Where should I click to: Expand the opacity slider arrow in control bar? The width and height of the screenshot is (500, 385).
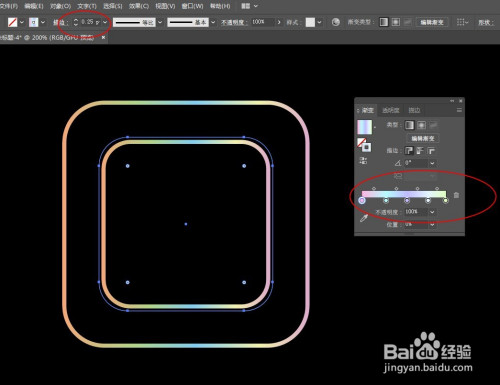point(279,22)
